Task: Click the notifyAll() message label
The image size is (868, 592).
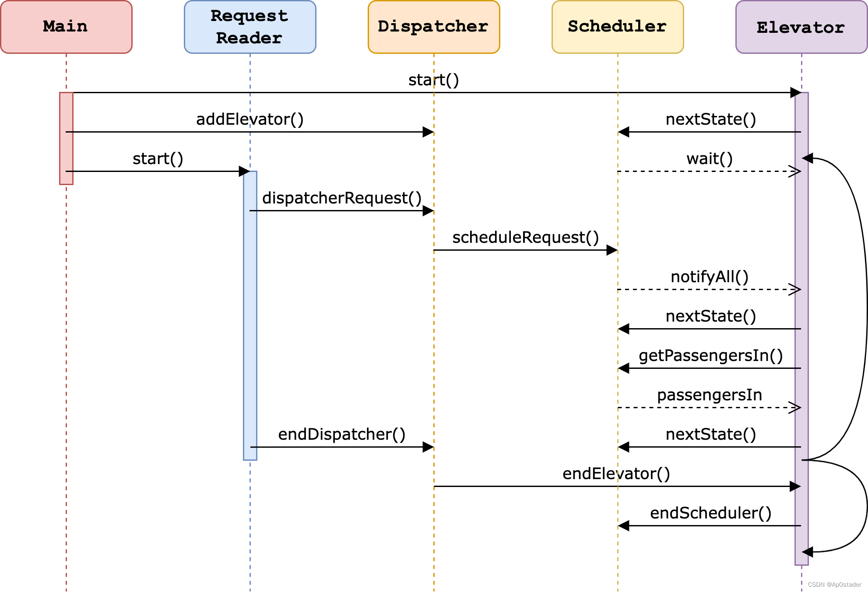Action: (710, 277)
